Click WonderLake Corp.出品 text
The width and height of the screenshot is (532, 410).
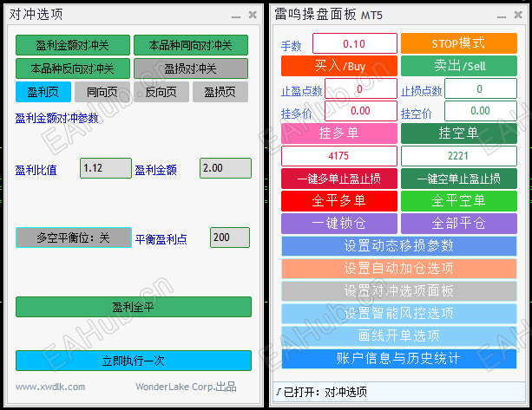(x=186, y=387)
